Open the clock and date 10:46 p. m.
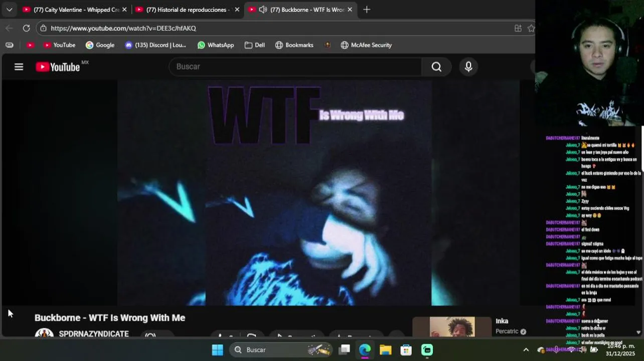This screenshot has width=644, height=361. click(620, 349)
